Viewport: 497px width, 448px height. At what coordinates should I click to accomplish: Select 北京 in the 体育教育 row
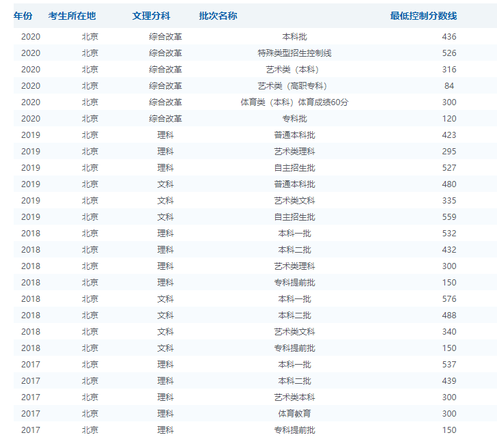(90, 414)
